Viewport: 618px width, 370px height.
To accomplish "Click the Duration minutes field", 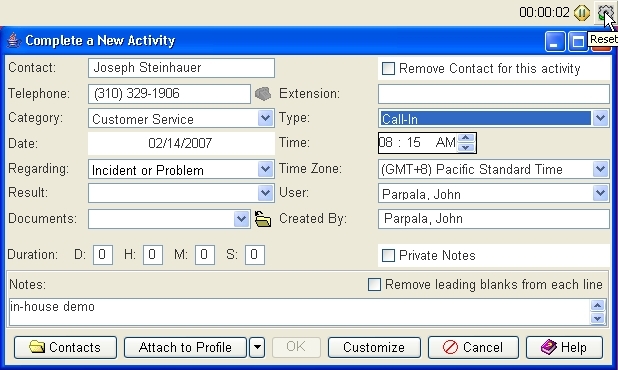I will tap(205, 255).
